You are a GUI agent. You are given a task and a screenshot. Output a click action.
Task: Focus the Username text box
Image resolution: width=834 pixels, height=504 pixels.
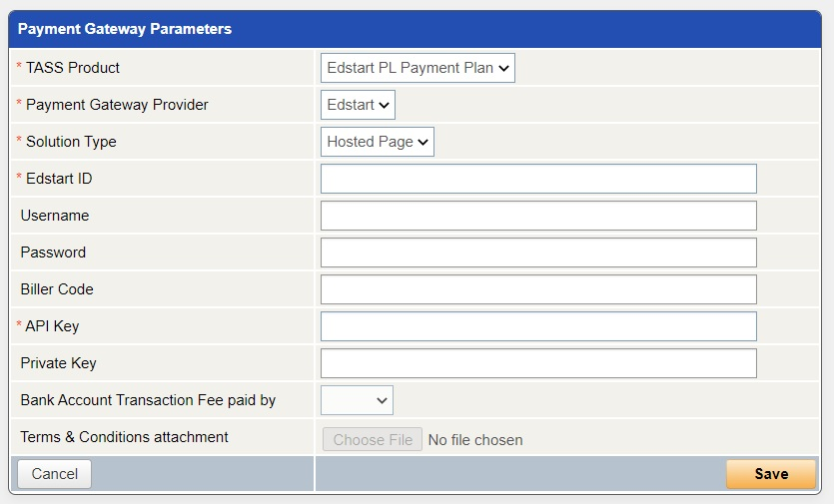(538, 216)
